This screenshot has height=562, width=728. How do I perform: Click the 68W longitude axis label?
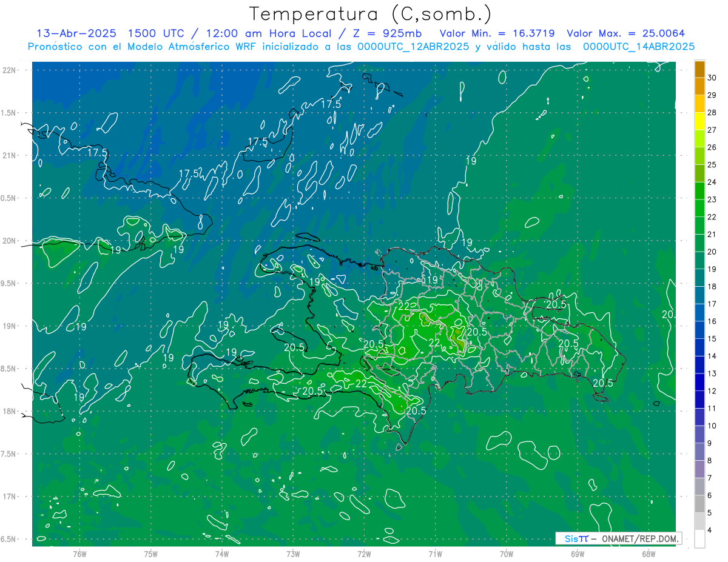(649, 554)
